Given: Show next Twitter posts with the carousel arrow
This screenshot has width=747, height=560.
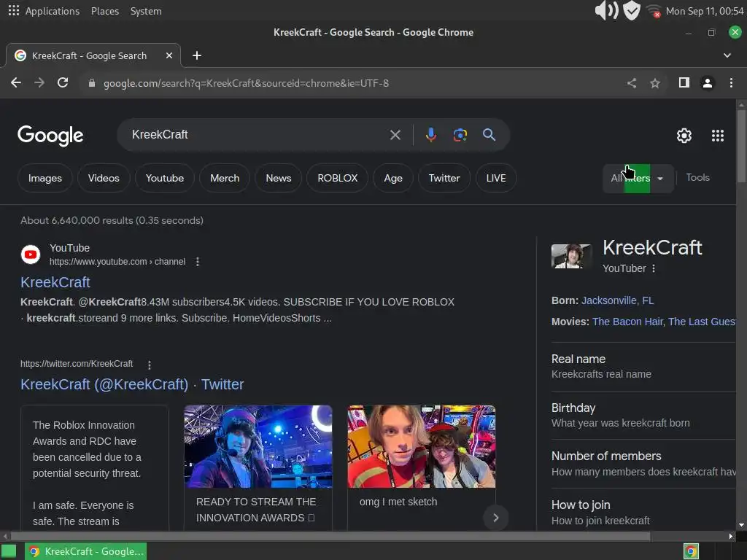Looking at the screenshot, I should 495,518.
